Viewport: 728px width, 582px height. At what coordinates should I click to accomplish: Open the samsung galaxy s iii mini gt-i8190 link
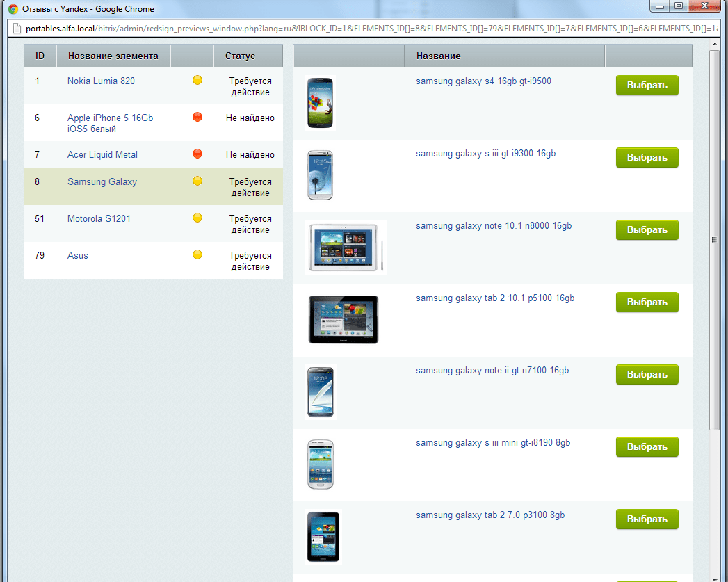click(493, 443)
